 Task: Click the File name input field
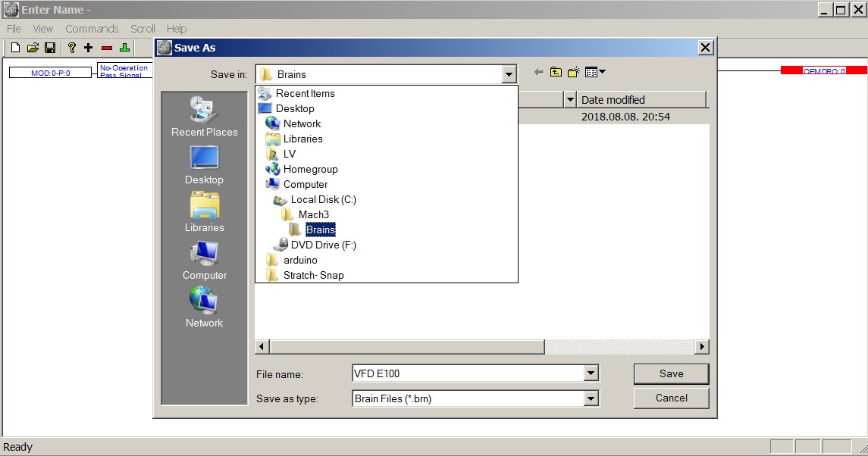468,373
